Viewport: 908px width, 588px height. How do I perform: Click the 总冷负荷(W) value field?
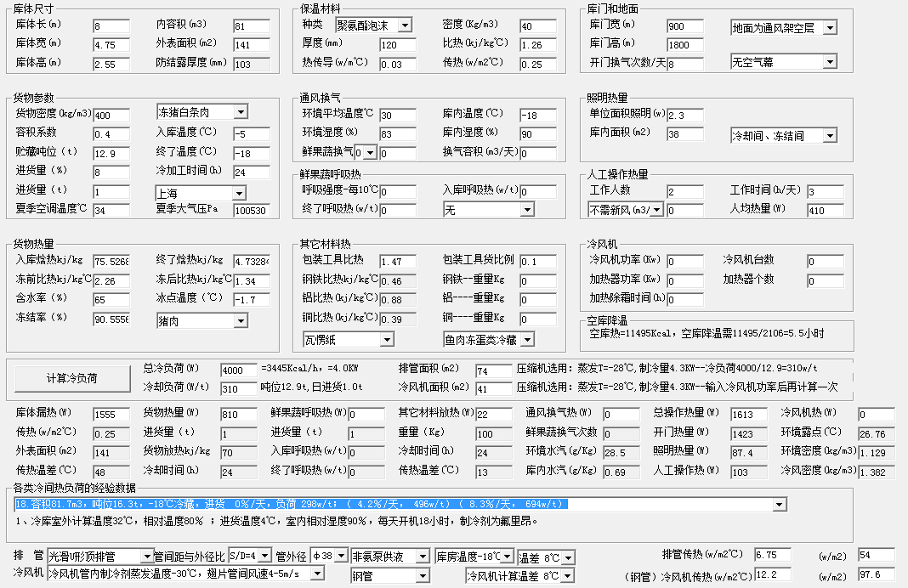click(x=238, y=370)
